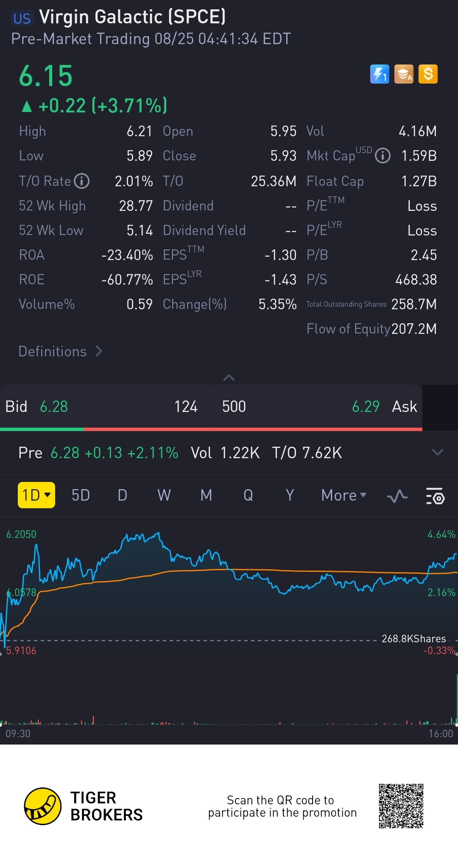The height and width of the screenshot is (868, 458).
Task: Tap the blue lightning bolt badge icon
Action: (380, 74)
